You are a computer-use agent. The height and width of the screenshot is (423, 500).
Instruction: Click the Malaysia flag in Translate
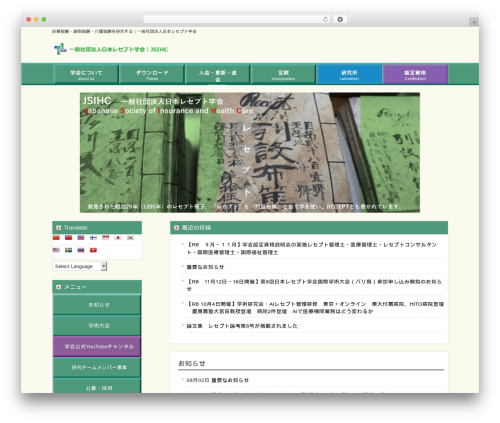pos(56,250)
